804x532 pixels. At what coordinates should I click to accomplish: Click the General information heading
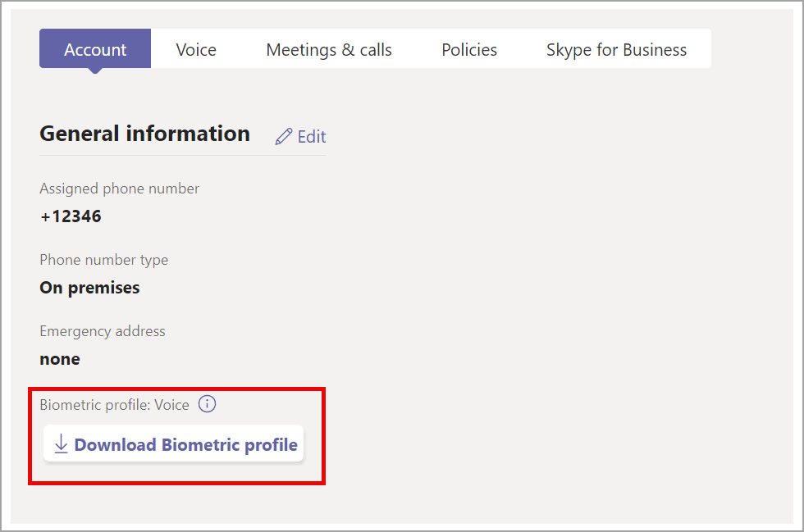[144, 134]
